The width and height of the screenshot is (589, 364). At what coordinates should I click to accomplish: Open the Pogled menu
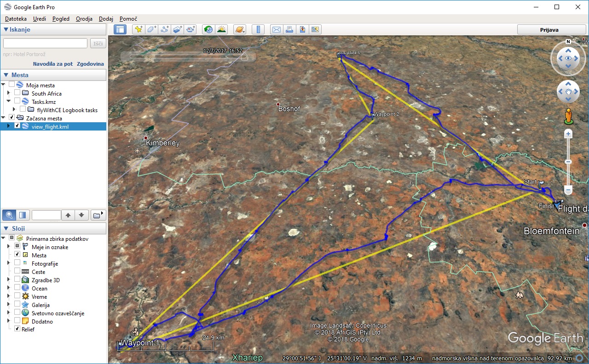pos(61,19)
